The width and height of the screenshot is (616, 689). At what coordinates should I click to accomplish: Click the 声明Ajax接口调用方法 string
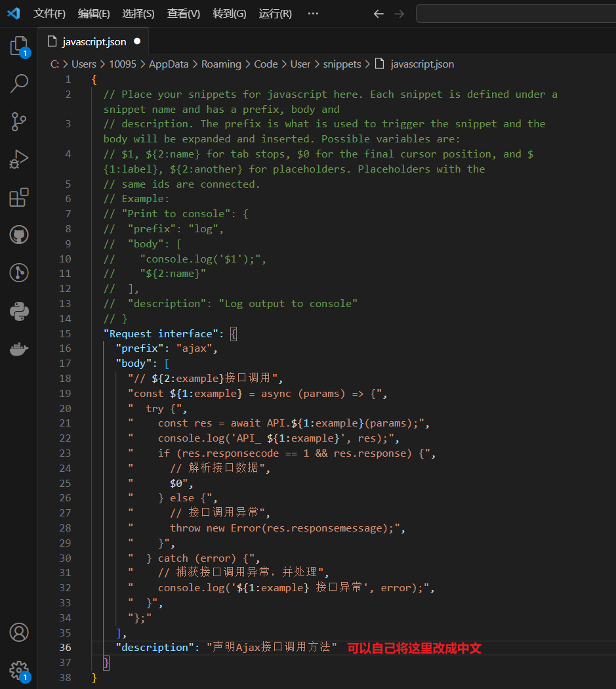point(272,647)
